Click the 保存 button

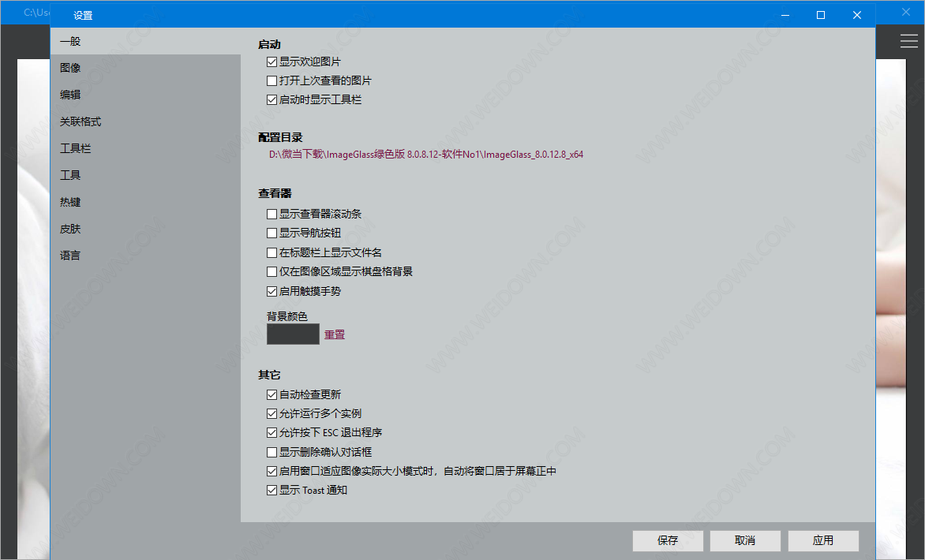tap(668, 540)
